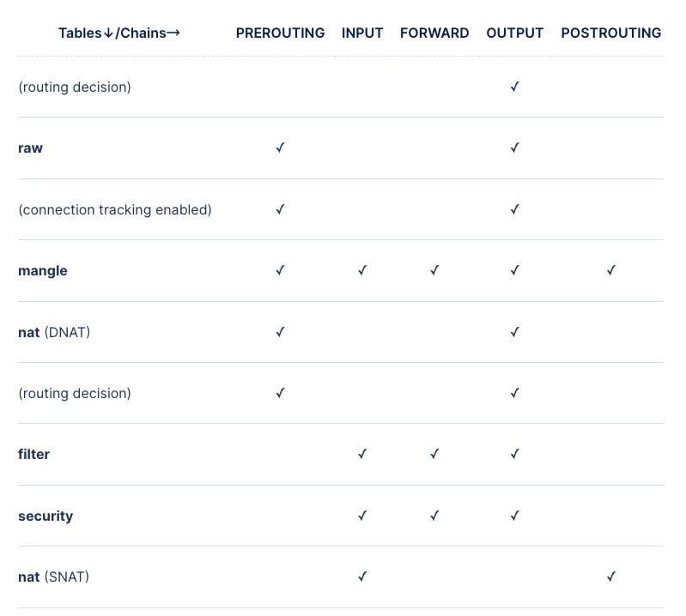
Task: Click the filter row FORWARD checkmark
Action: (434, 454)
